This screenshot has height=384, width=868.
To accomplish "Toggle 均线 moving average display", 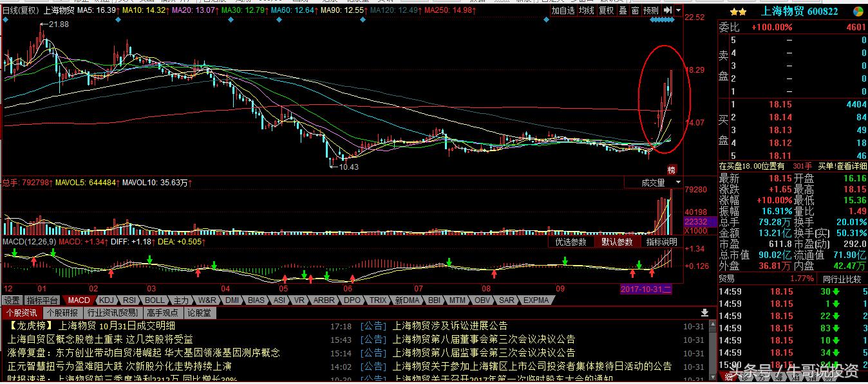I will (586, 10).
